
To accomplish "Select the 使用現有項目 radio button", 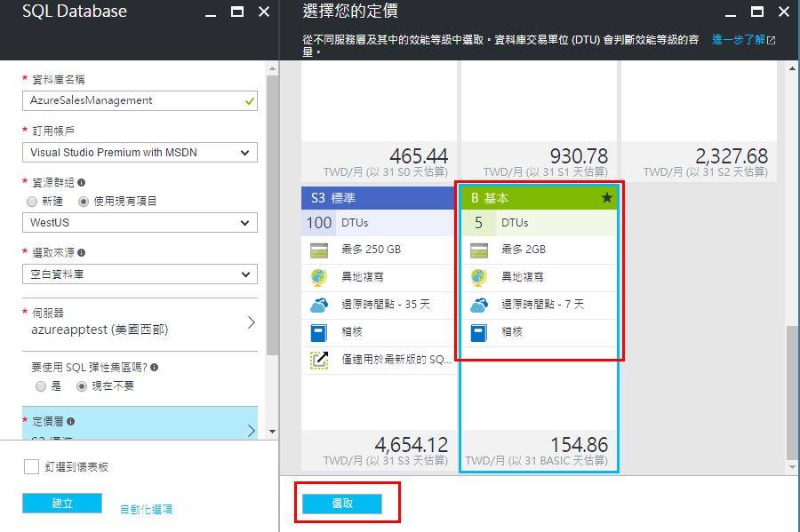I will (84, 202).
